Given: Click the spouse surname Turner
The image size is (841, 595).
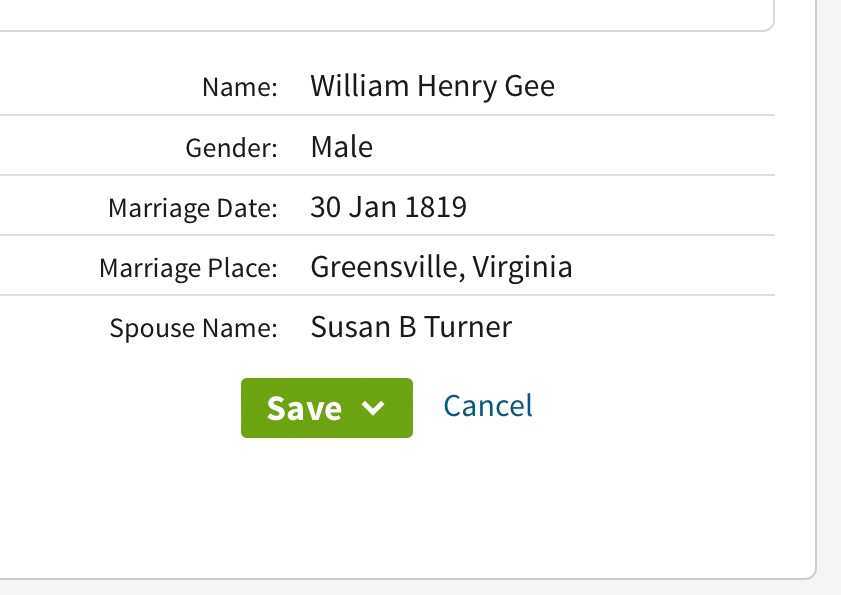Looking at the screenshot, I should (x=468, y=327).
